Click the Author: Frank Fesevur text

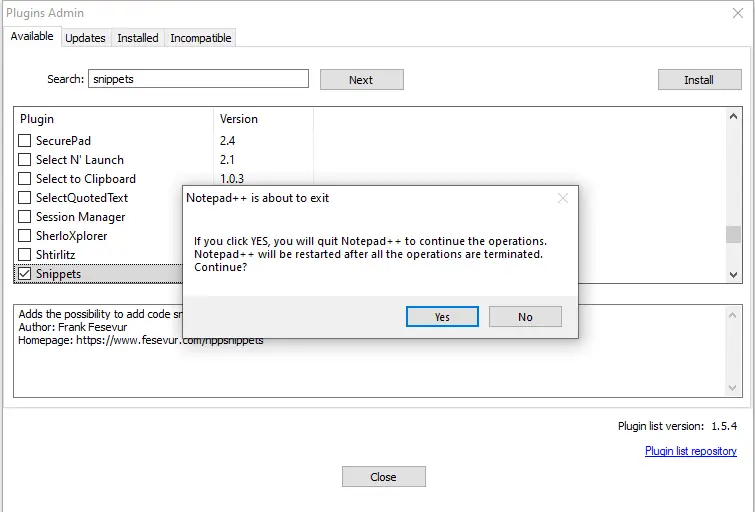[73, 327]
